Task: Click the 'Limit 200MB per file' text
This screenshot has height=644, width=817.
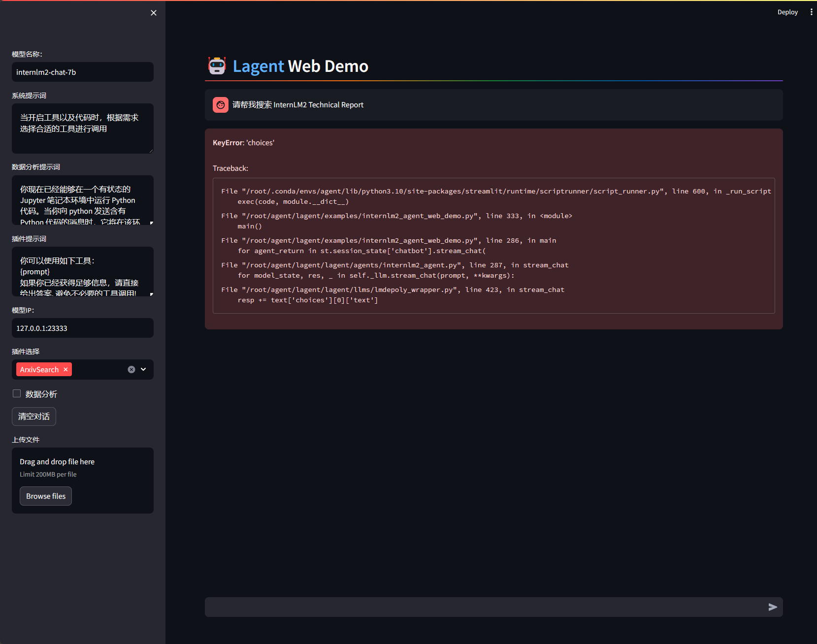Action: (x=48, y=474)
